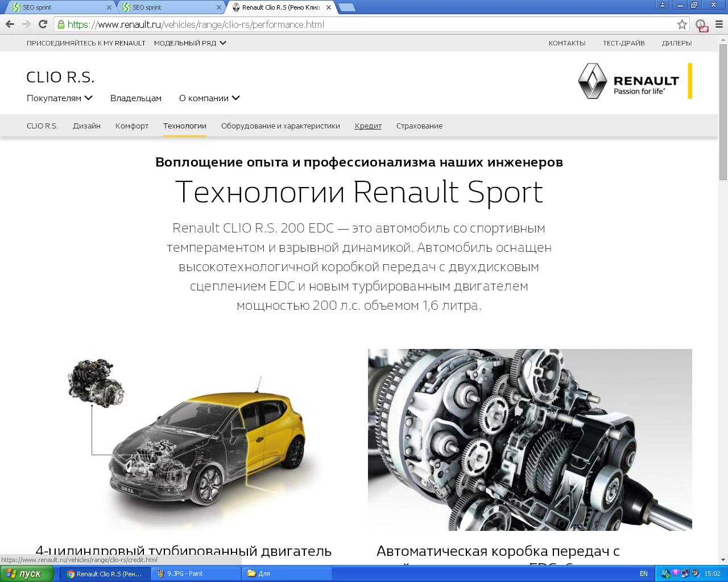Open the Windows пуск start button
Screen dimensions: 728x582
(x=28, y=573)
